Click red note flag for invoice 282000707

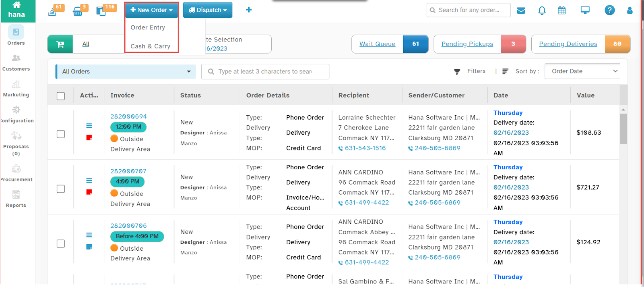pyautogui.click(x=89, y=192)
